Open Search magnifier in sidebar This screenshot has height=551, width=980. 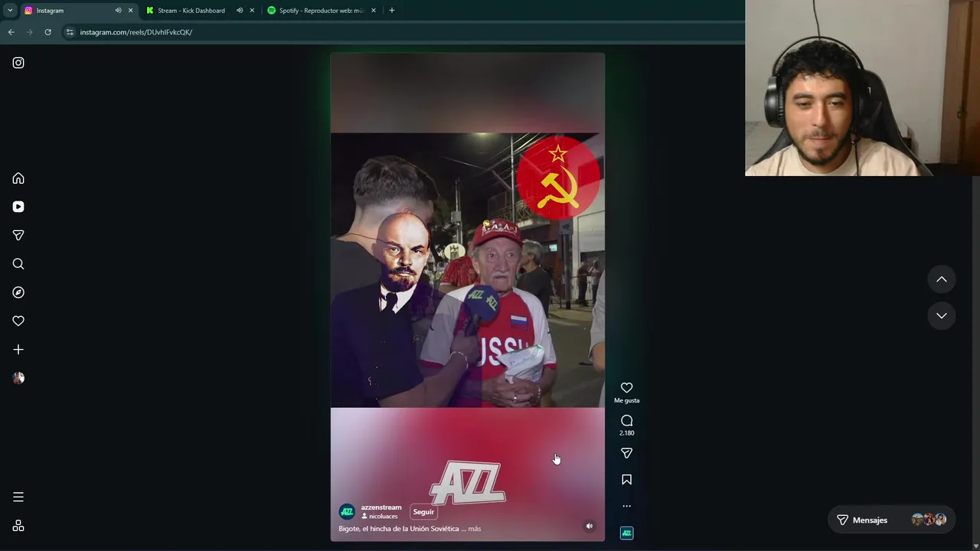pyautogui.click(x=18, y=264)
